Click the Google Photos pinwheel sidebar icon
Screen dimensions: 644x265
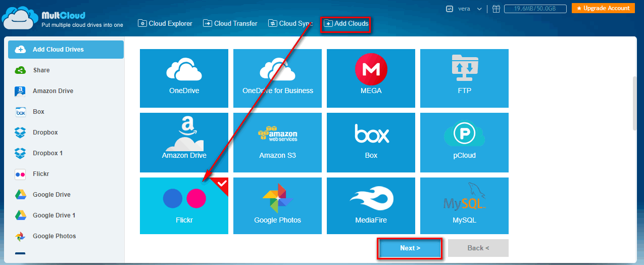point(20,236)
